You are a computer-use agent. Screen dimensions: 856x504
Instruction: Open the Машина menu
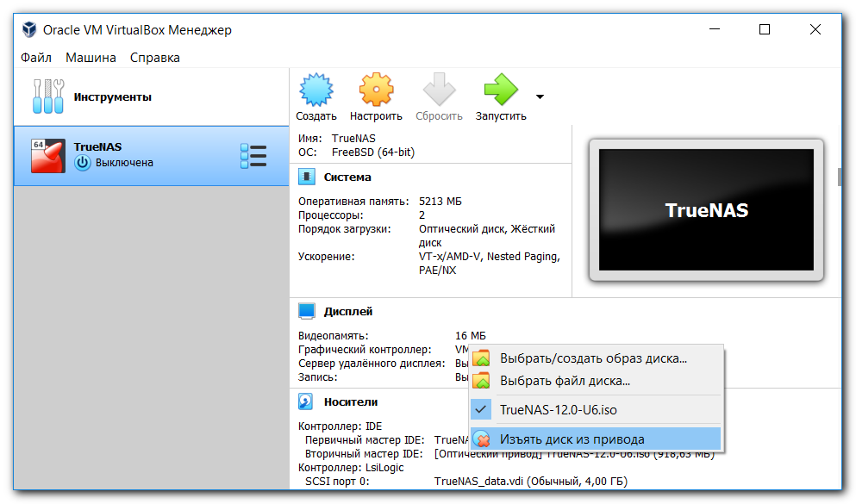91,57
